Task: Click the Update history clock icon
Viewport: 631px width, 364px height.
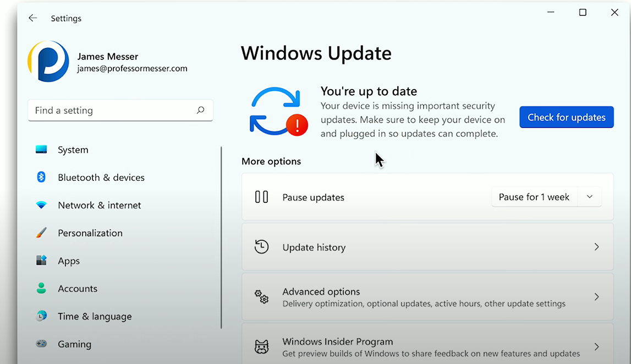Action: click(261, 247)
